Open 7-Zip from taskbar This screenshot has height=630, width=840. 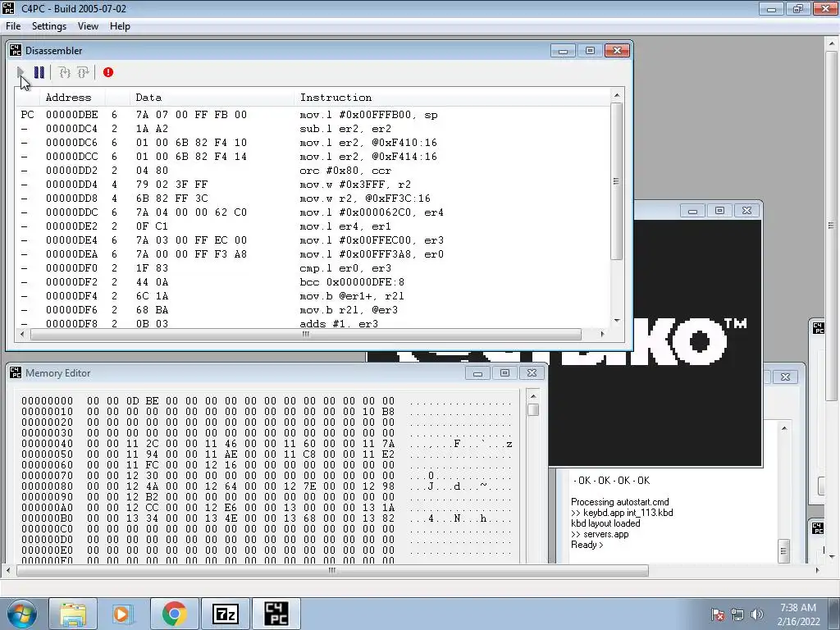pos(225,614)
